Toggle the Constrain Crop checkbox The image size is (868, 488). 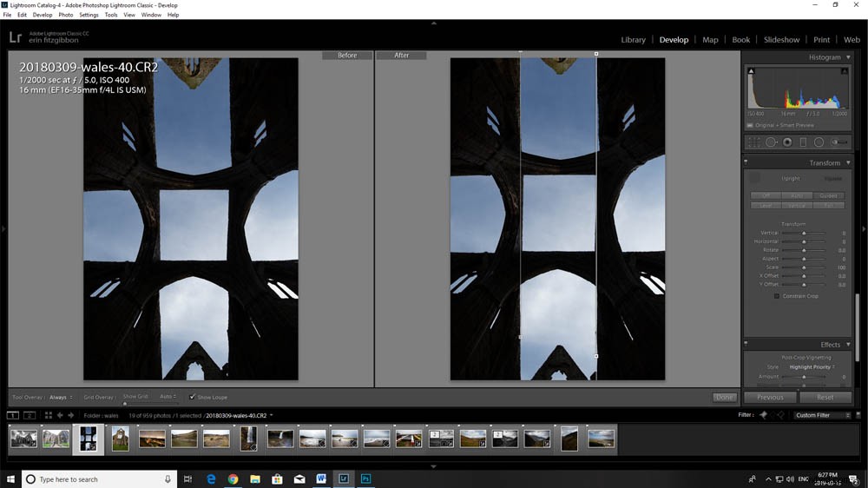[x=777, y=296]
